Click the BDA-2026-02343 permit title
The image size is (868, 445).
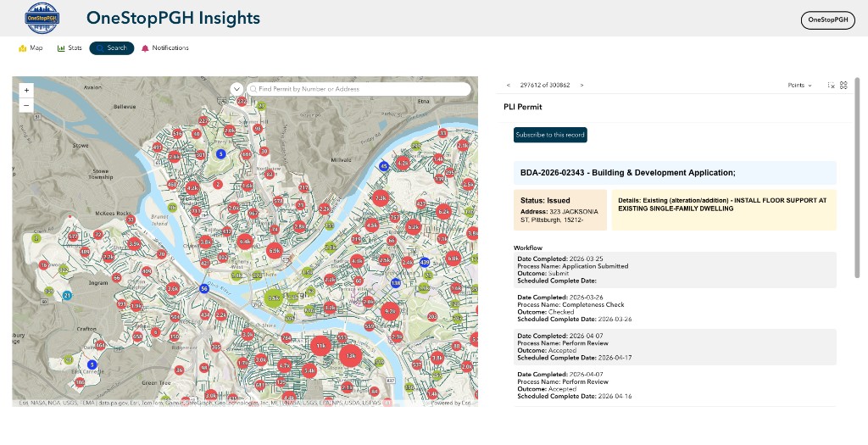[628, 173]
